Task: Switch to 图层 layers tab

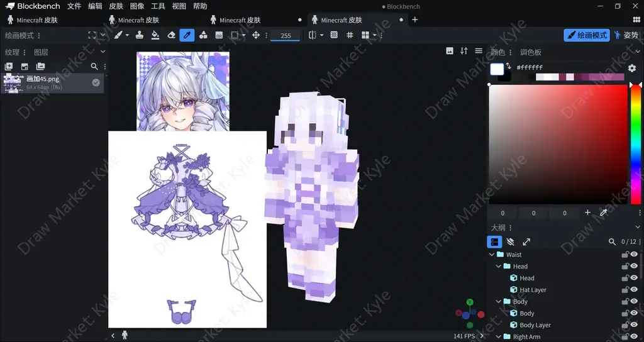Action: coord(41,52)
